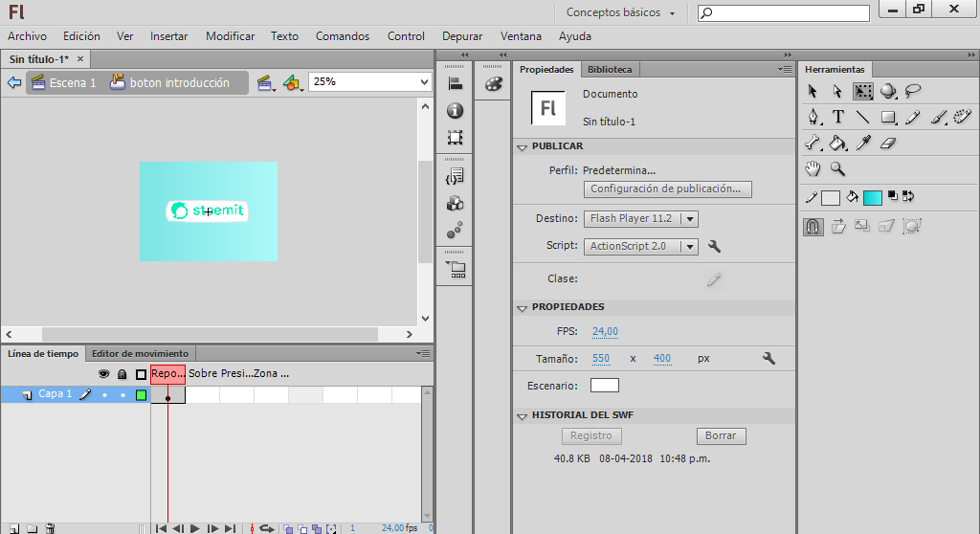Toggle Capa 1 visibility dot
The height and width of the screenshot is (534, 980).
point(104,394)
